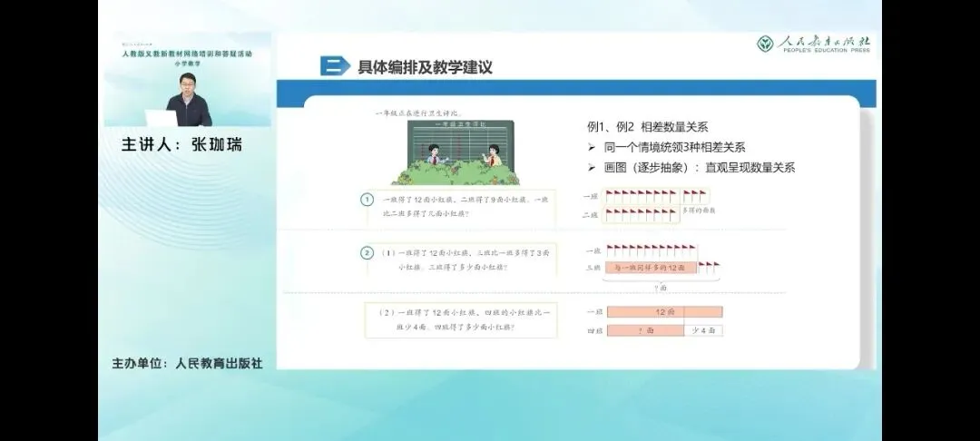Screen dimensions: 980x441
Task: Click the 三班 row label
Action: coord(593,268)
